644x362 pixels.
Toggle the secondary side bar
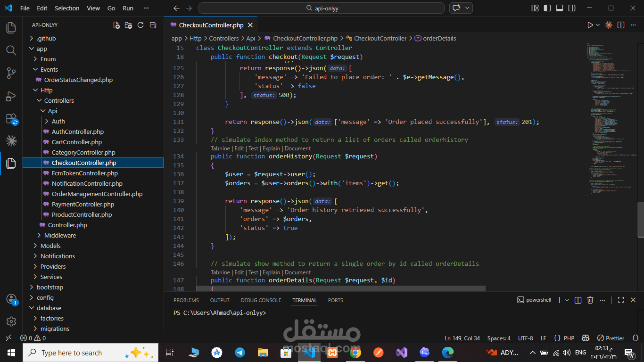coord(571,8)
